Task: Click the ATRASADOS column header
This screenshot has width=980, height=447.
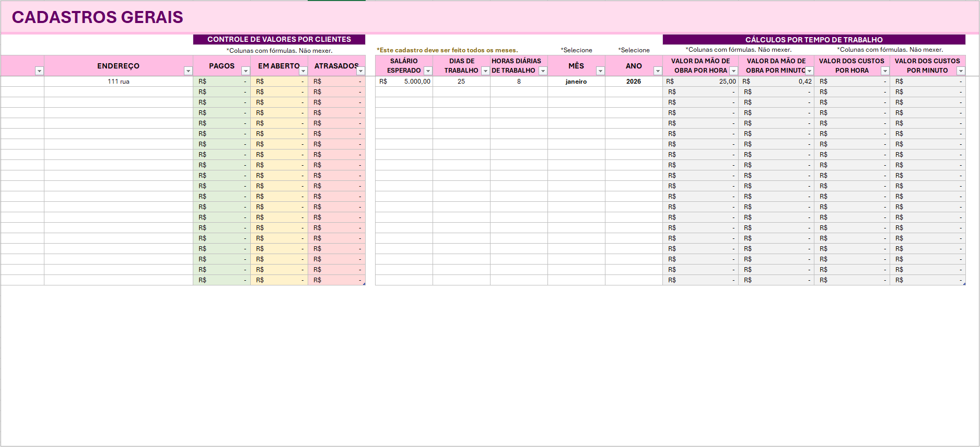Action: click(336, 66)
